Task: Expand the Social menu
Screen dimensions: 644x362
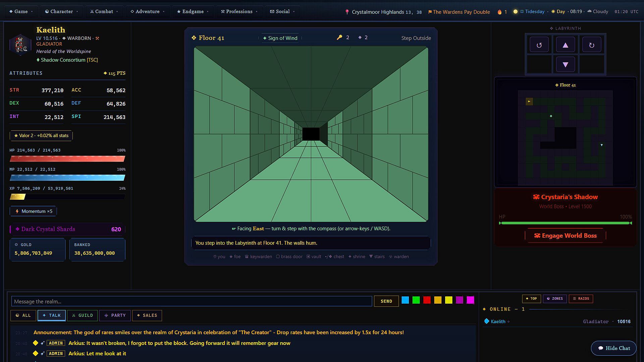Action: pos(282,11)
